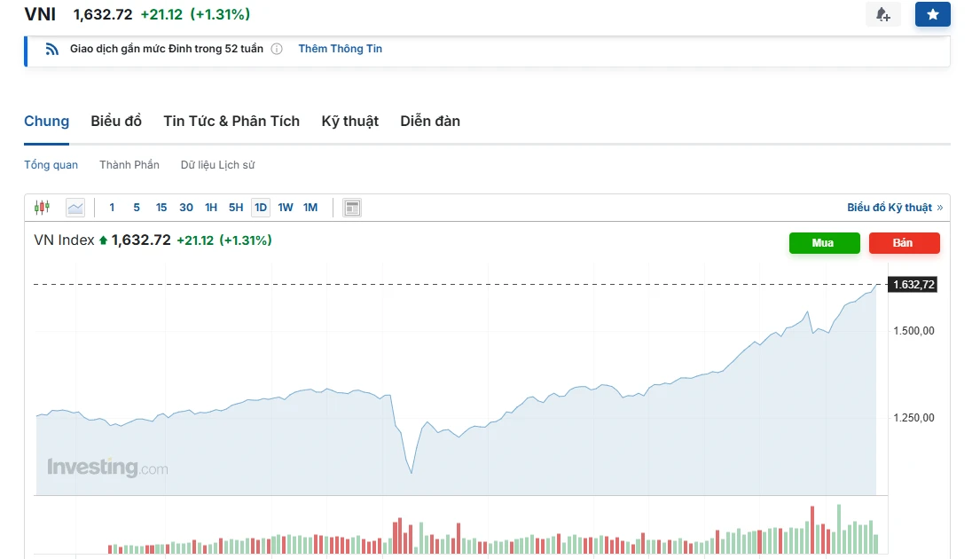Choose the 1M timeframe option

pos(310,208)
